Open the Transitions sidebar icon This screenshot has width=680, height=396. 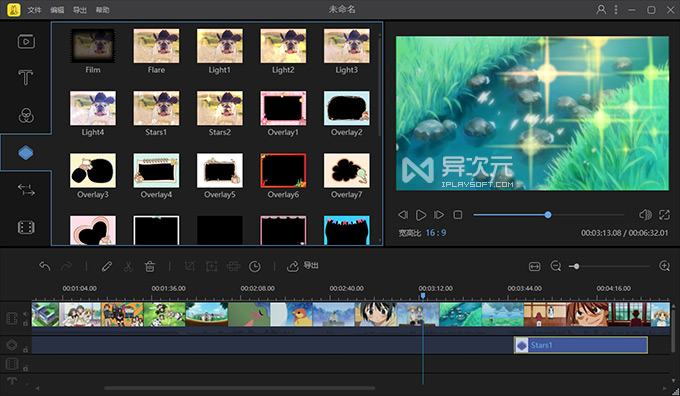tap(26, 190)
